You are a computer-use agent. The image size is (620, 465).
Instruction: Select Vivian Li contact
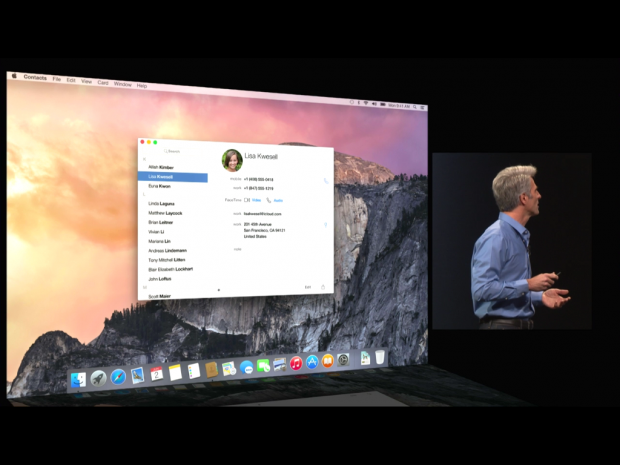156,232
